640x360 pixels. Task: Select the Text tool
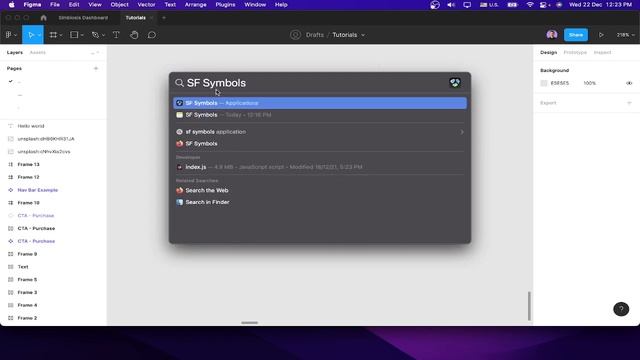tap(116, 35)
